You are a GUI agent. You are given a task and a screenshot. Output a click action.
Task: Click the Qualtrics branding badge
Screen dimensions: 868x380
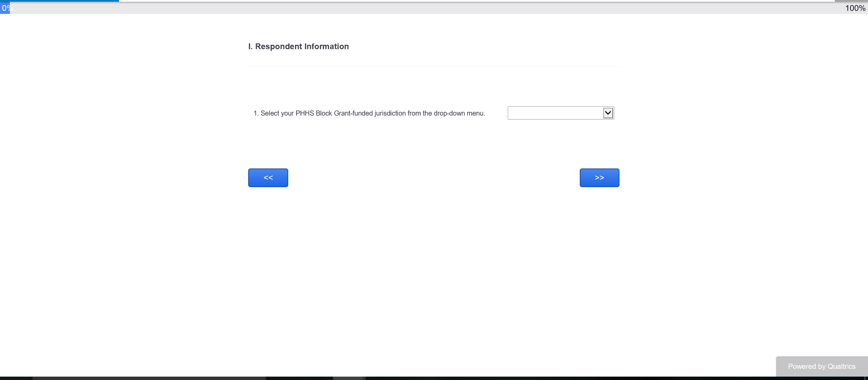(821, 366)
